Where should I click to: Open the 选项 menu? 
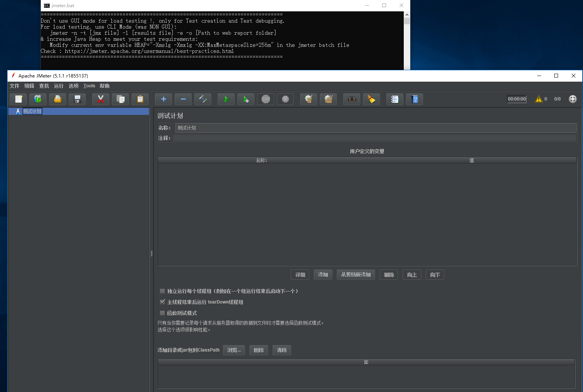click(73, 86)
